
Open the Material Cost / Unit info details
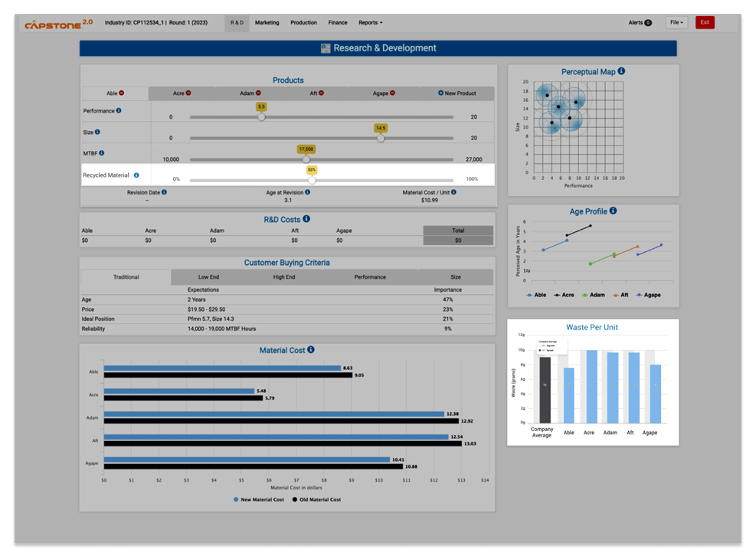pyautogui.click(x=454, y=191)
